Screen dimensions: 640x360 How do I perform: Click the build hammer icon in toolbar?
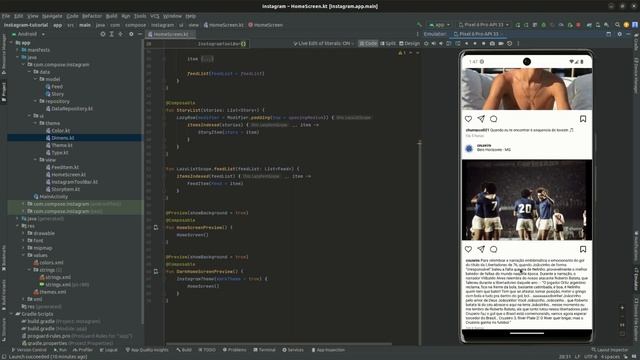pos(419,25)
